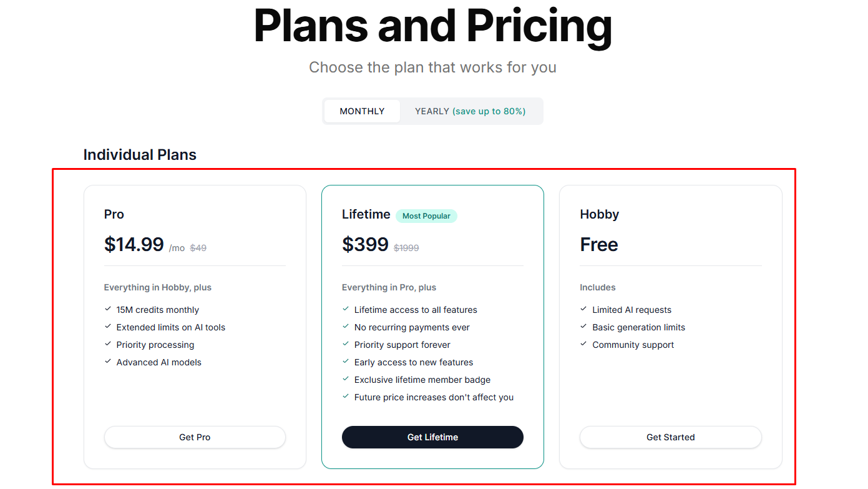The height and width of the screenshot is (489, 868).
Task: Click the crossed-out $49 price
Action: point(198,248)
